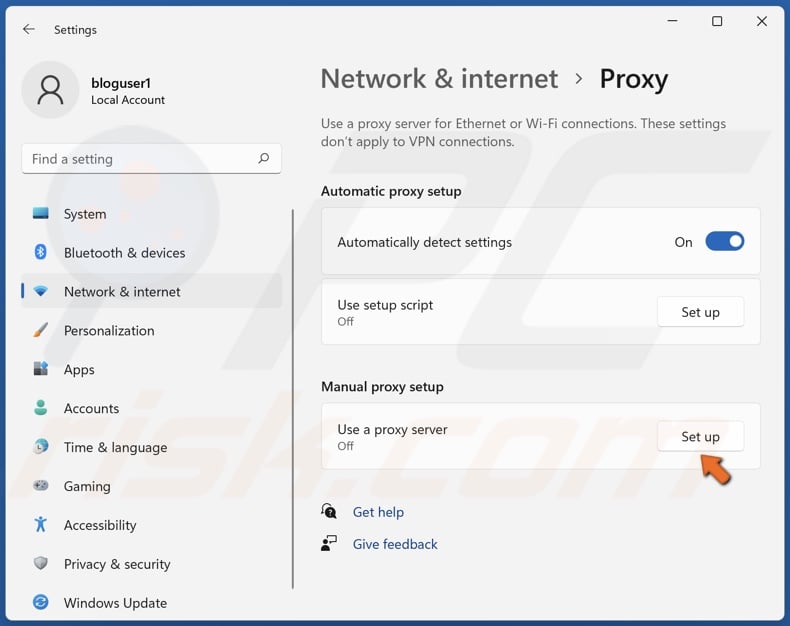Screen dimensions: 790x626
Task: Turn off Automatically detect settings toggle
Action: tap(724, 242)
